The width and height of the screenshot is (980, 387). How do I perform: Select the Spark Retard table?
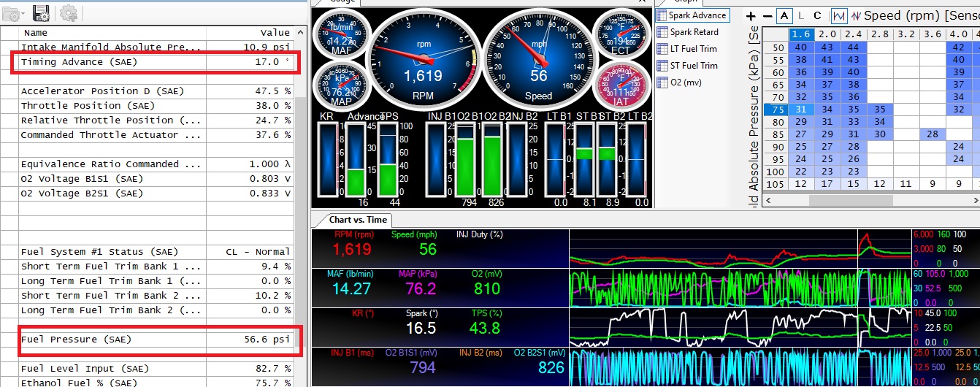(x=694, y=32)
